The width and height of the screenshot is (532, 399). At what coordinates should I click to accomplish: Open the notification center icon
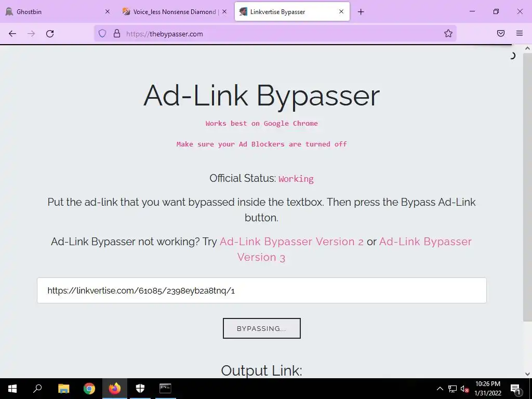point(515,389)
